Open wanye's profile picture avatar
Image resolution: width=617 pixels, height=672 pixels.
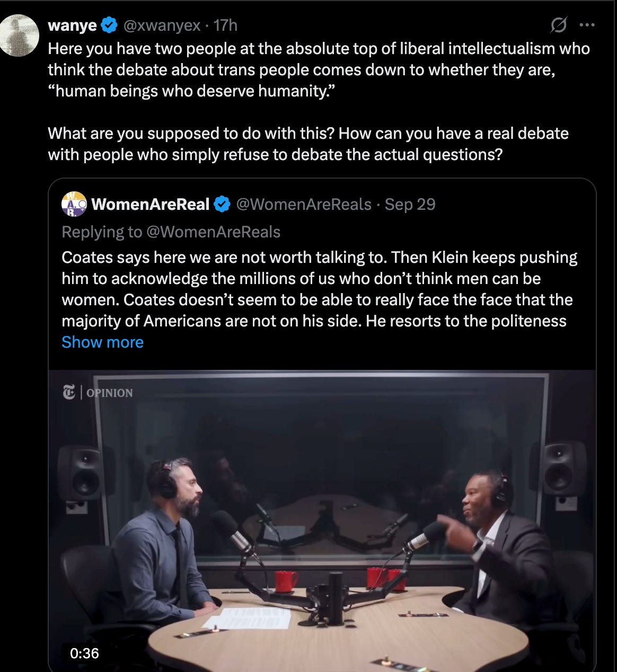coord(20,35)
